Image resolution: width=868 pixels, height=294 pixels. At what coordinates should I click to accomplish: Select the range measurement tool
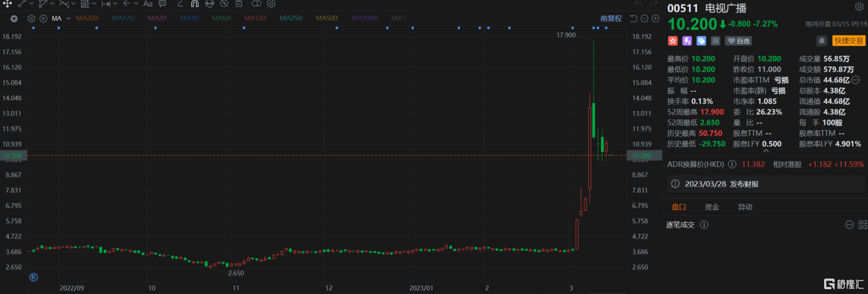[106, 4]
